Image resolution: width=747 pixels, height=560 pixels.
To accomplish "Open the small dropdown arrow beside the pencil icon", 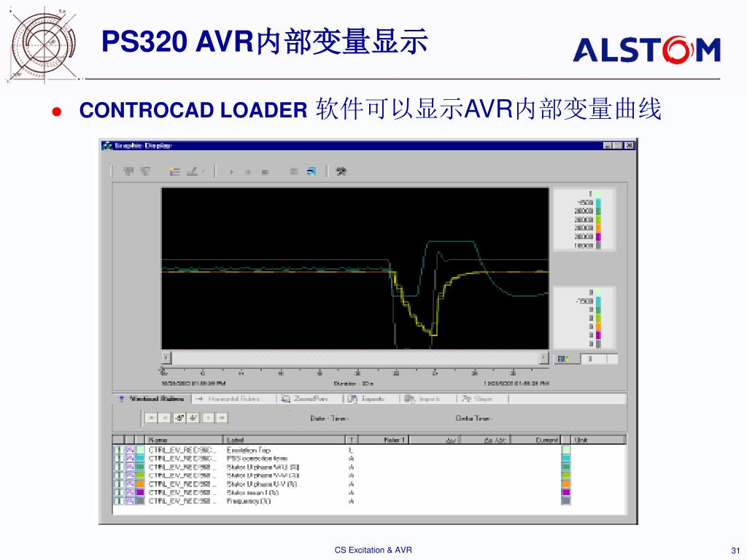I will [x=203, y=172].
